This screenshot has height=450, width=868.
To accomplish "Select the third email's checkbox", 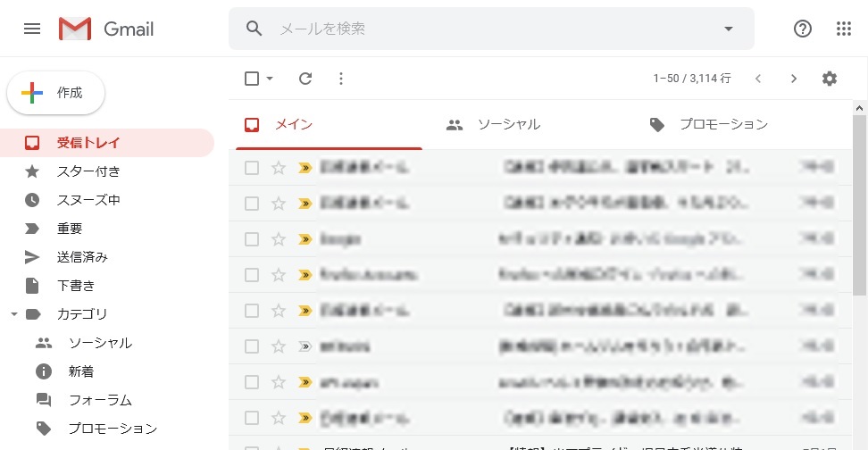I will point(252,239).
